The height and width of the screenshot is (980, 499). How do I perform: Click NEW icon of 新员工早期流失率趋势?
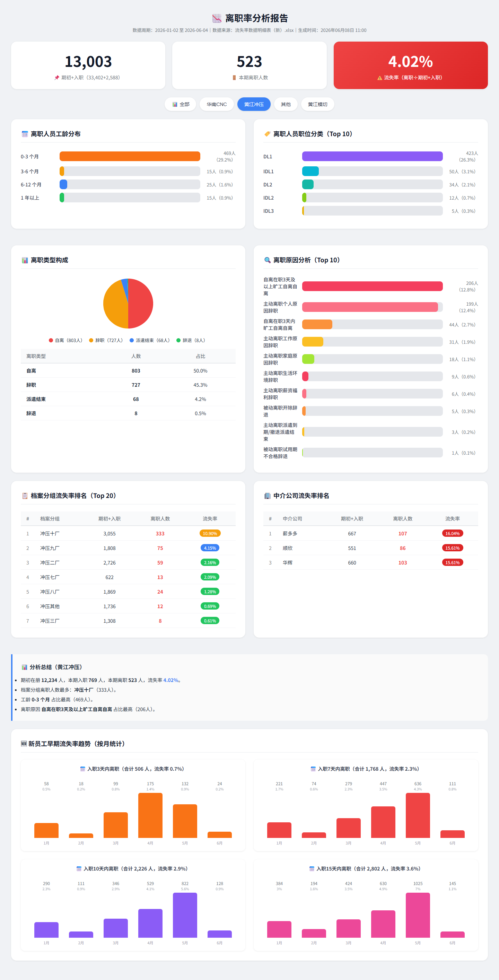click(x=24, y=744)
